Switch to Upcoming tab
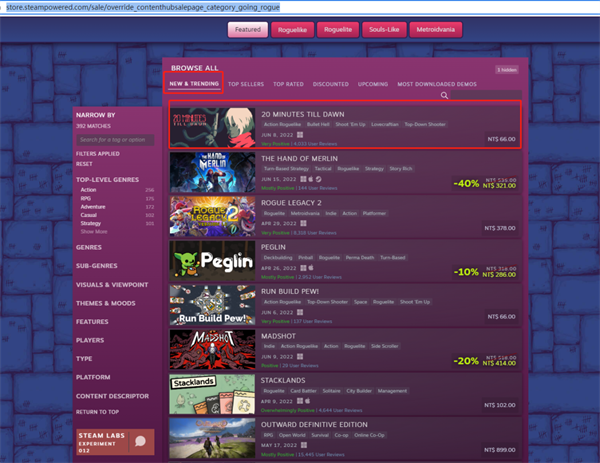The image size is (600, 463). tap(373, 84)
